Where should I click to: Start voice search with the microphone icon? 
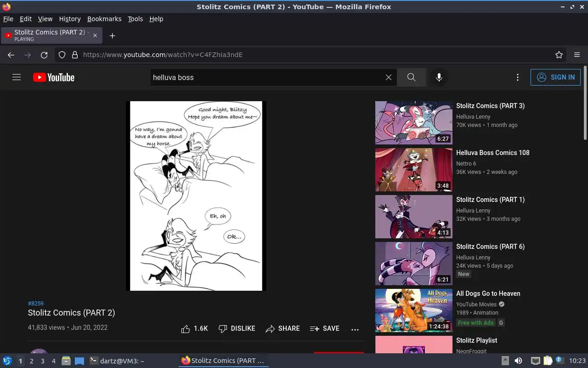click(439, 77)
